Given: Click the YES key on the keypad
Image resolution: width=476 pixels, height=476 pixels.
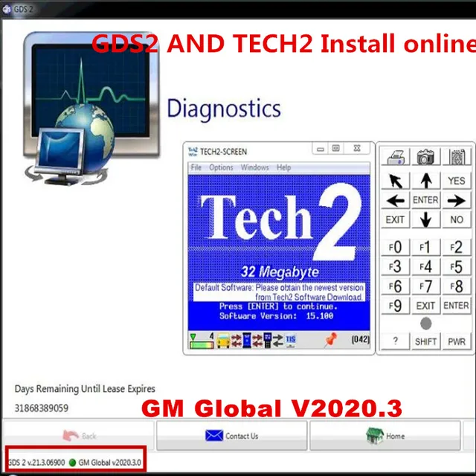Looking at the screenshot, I should [x=457, y=181].
